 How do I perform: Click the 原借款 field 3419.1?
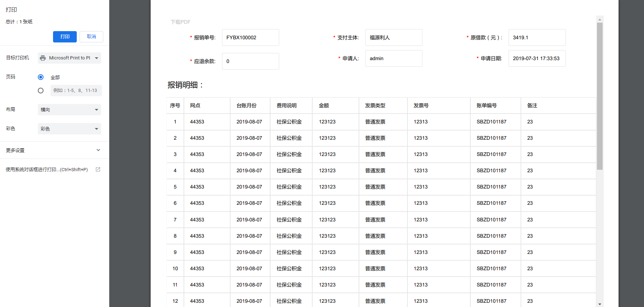(x=537, y=37)
